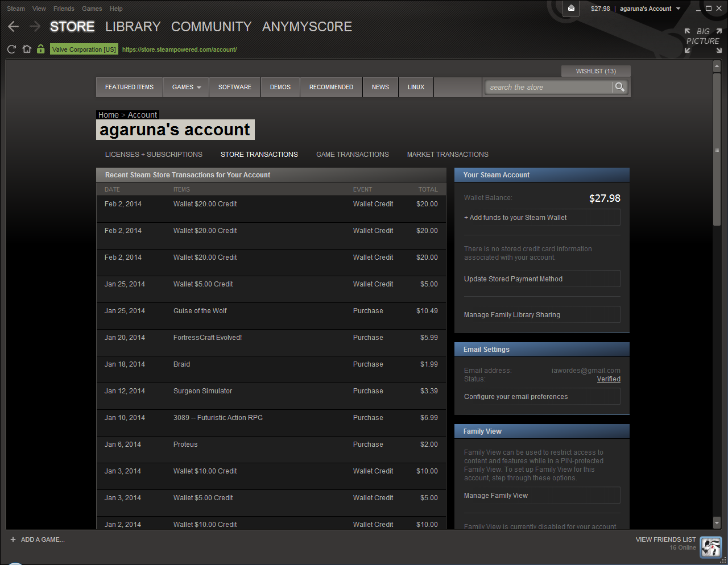The height and width of the screenshot is (565, 728).
Task: Focus the search the store field
Action: pyautogui.click(x=548, y=87)
